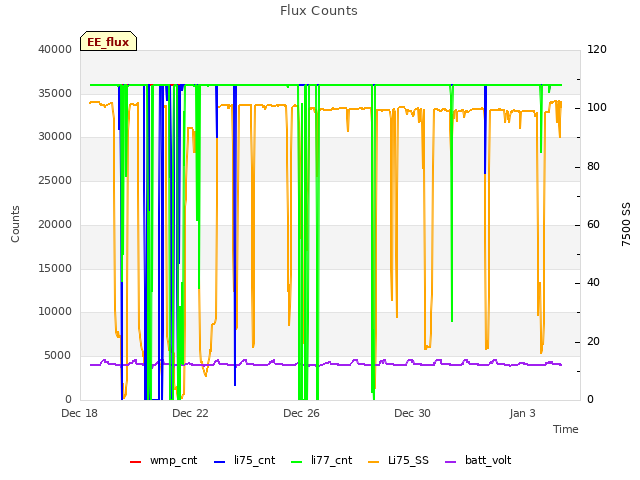Click the Dec 30 x-axis label
This screenshot has height=480, width=640.
point(412,413)
